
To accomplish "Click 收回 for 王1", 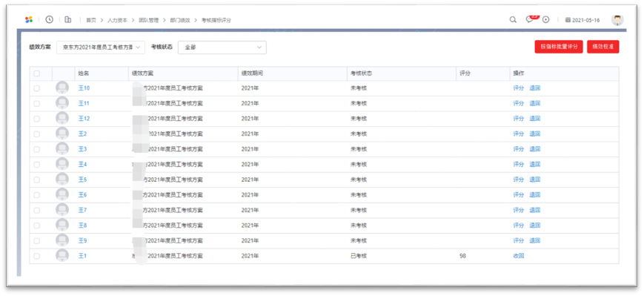I will pos(519,256).
